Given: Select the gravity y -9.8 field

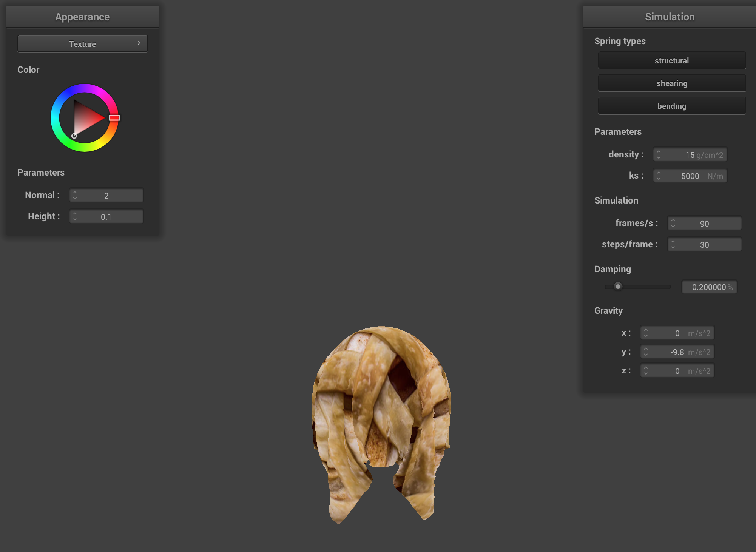Looking at the screenshot, I should 677,352.
